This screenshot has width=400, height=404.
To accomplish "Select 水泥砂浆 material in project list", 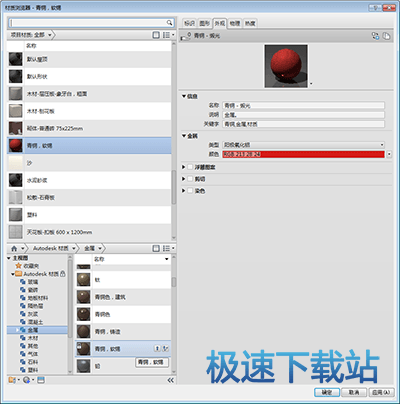I will pos(89,180).
